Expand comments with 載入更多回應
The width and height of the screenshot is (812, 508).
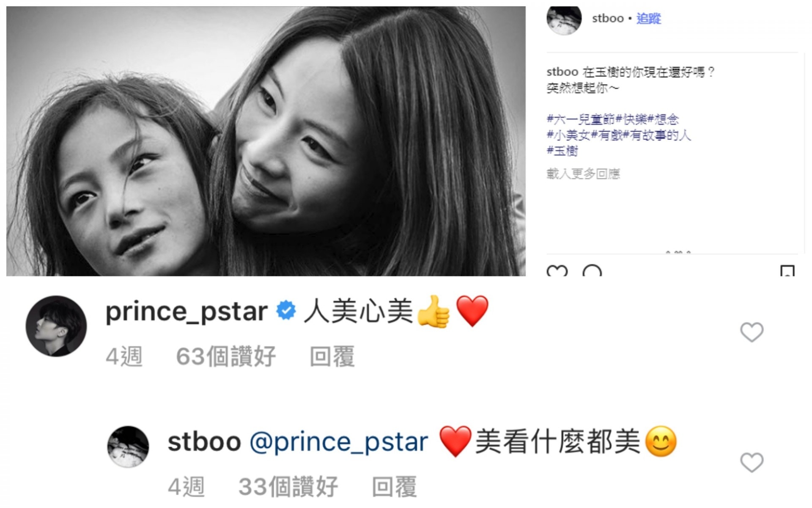tap(583, 174)
